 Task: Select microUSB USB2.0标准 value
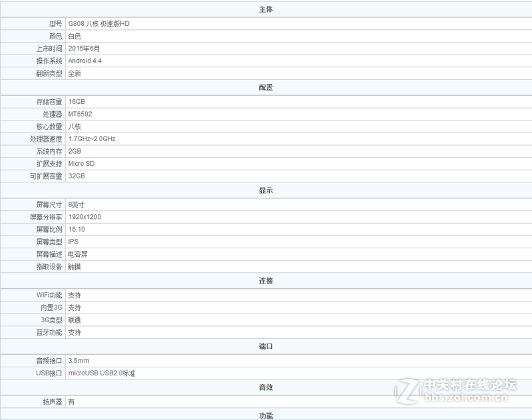coord(102,373)
